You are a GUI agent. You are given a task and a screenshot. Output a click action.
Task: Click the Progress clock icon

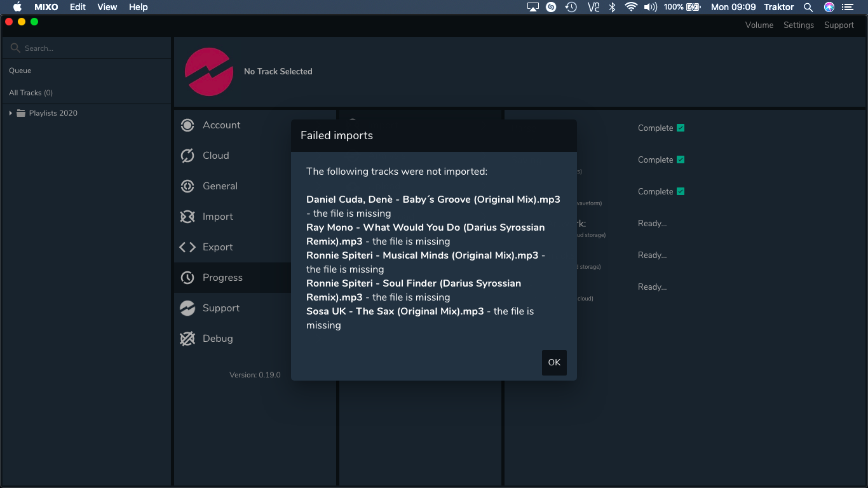tap(187, 278)
